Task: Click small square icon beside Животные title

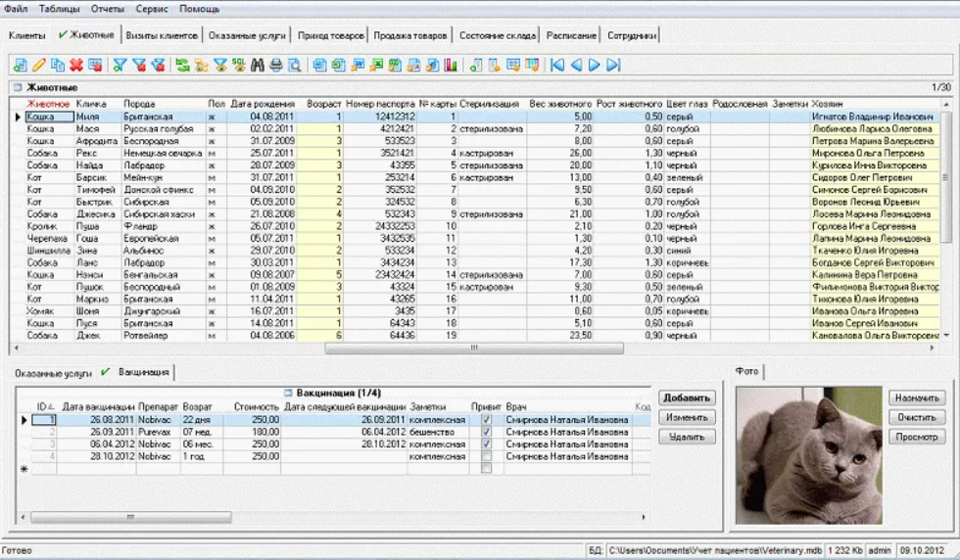Action: [x=18, y=87]
